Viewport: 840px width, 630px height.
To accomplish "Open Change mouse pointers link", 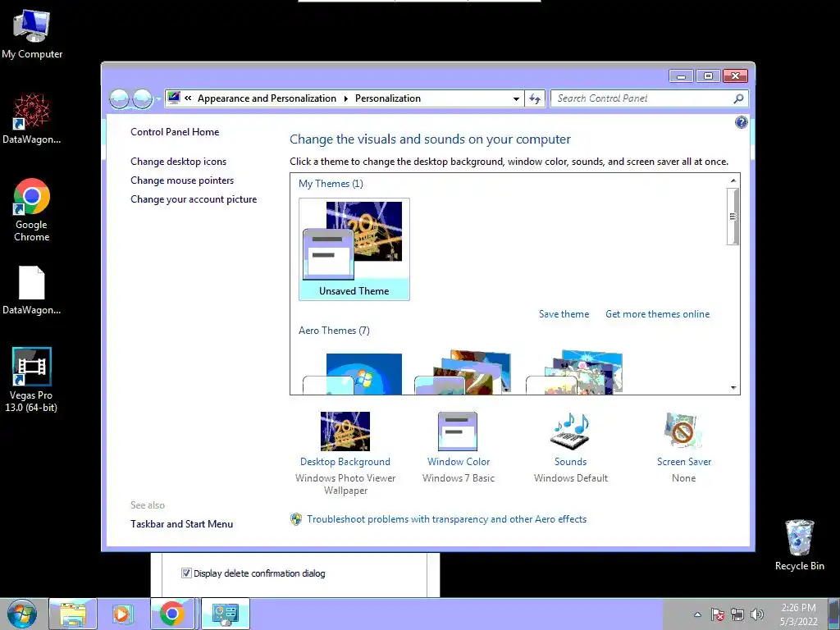I will click(182, 180).
